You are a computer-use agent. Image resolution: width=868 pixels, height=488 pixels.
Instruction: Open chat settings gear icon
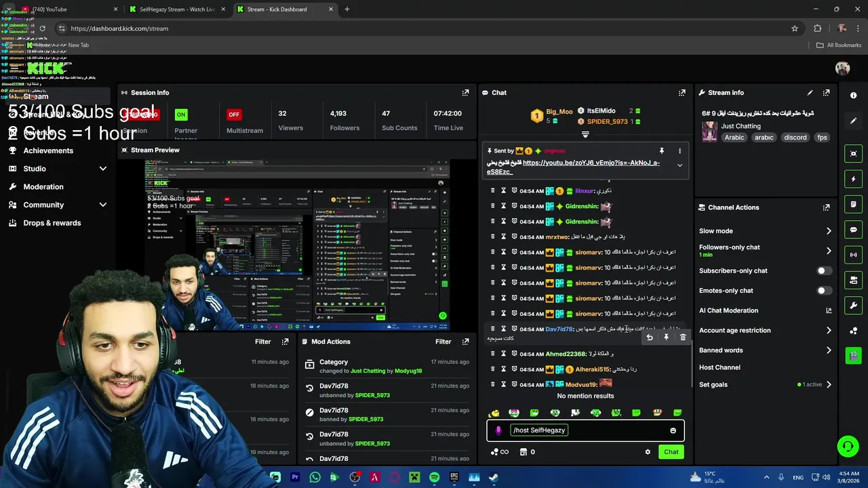coord(648,452)
